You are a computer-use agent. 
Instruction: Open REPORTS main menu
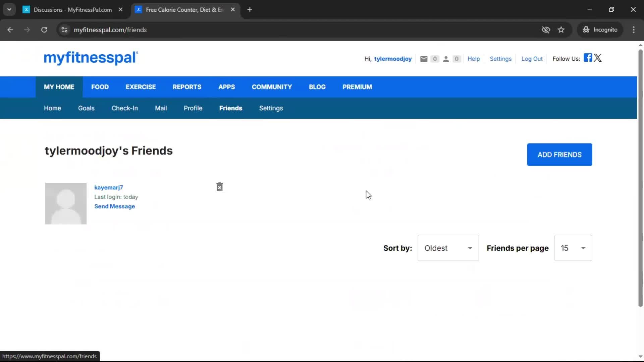coord(187,87)
